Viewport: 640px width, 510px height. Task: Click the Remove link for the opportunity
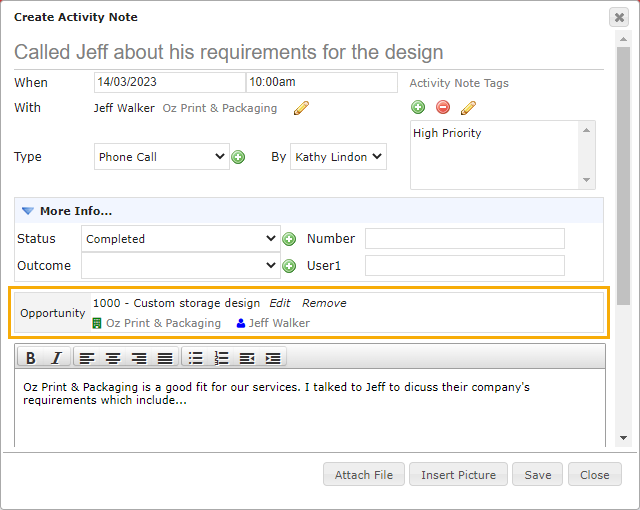pyautogui.click(x=324, y=303)
